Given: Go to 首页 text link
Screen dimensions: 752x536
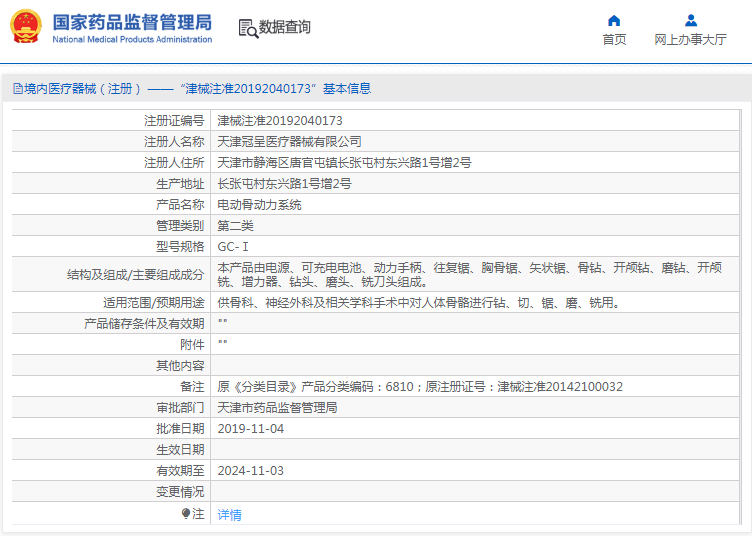Looking at the screenshot, I should (x=614, y=40).
